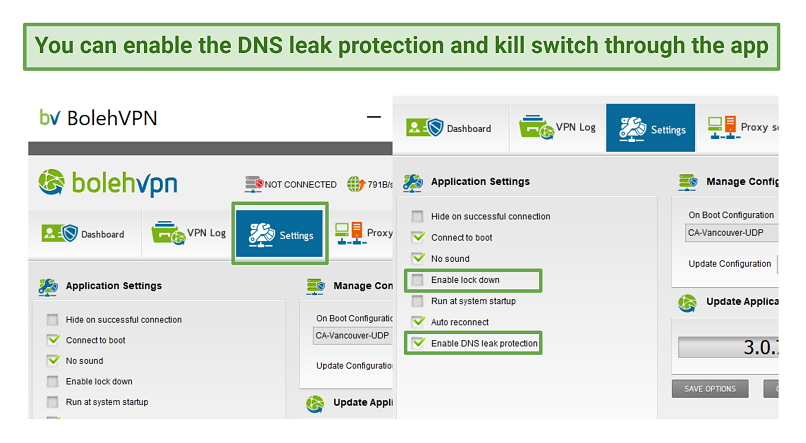The width and height of the screenshot is (806, 443).
Task: Tick Run at system startup, left window
Action: coord(52,402)
